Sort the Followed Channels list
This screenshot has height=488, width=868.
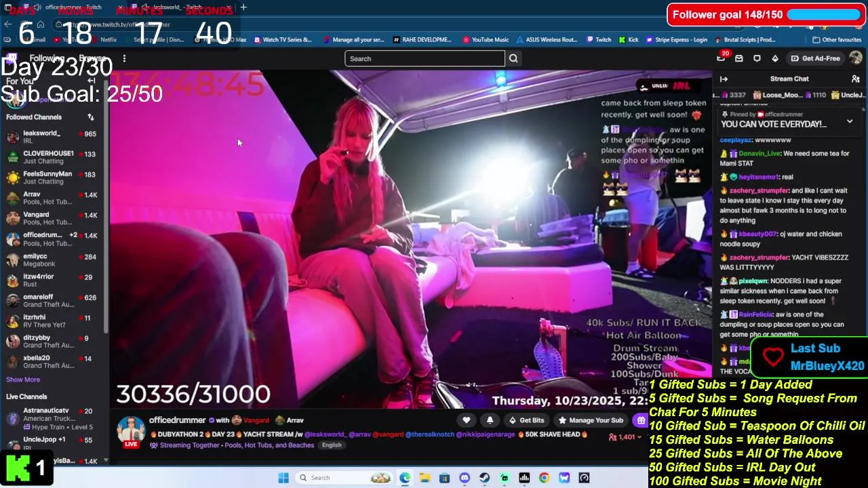[x=91, y=117]
